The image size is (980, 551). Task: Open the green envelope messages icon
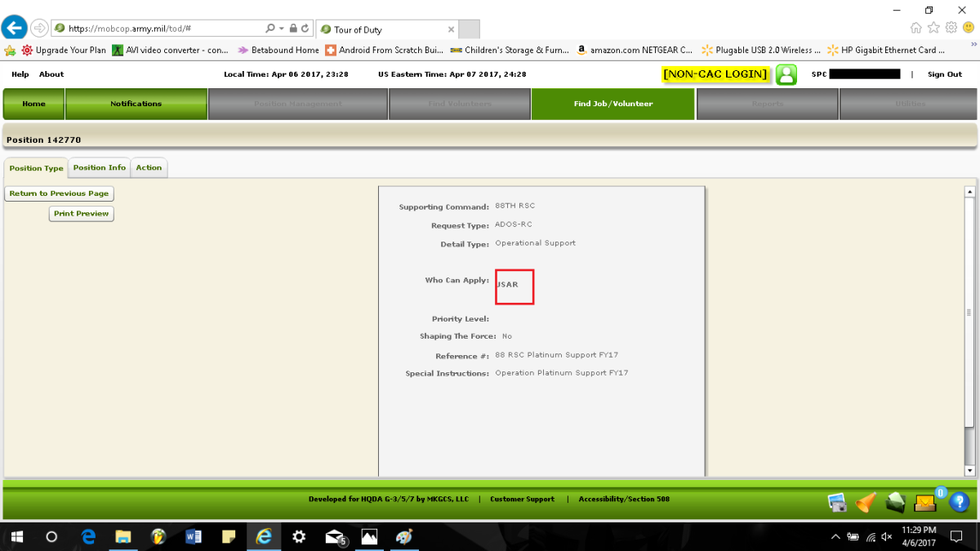[895, 503]
